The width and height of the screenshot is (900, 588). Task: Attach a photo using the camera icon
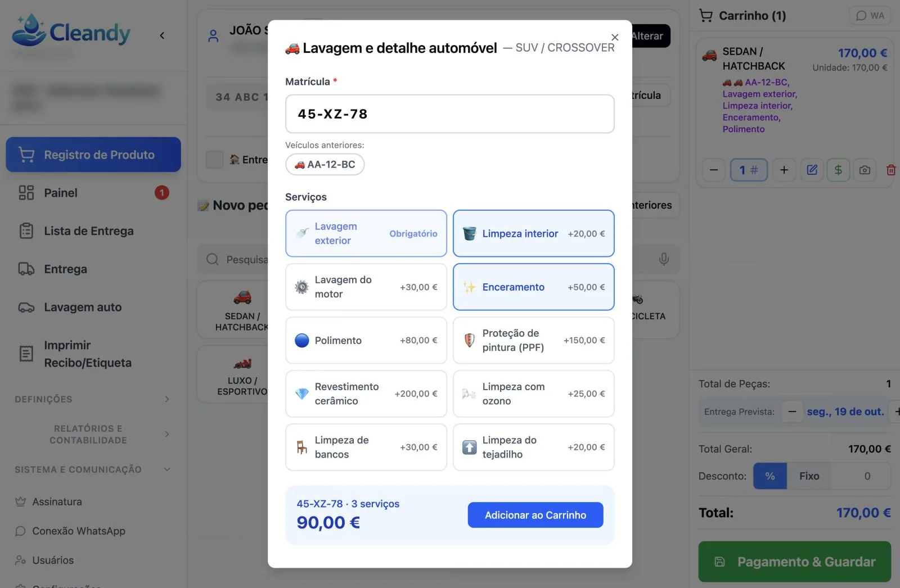(x=865, y=170)
